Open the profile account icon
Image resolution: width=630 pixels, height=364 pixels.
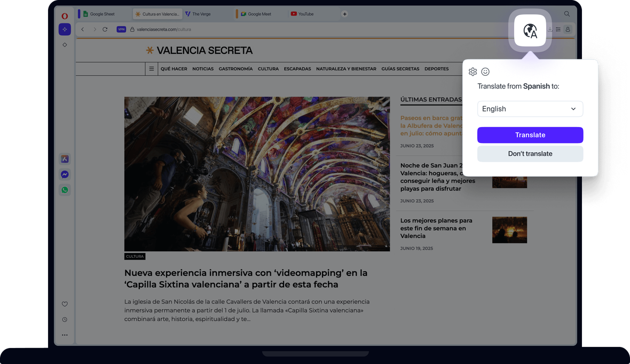pos(568,29)
